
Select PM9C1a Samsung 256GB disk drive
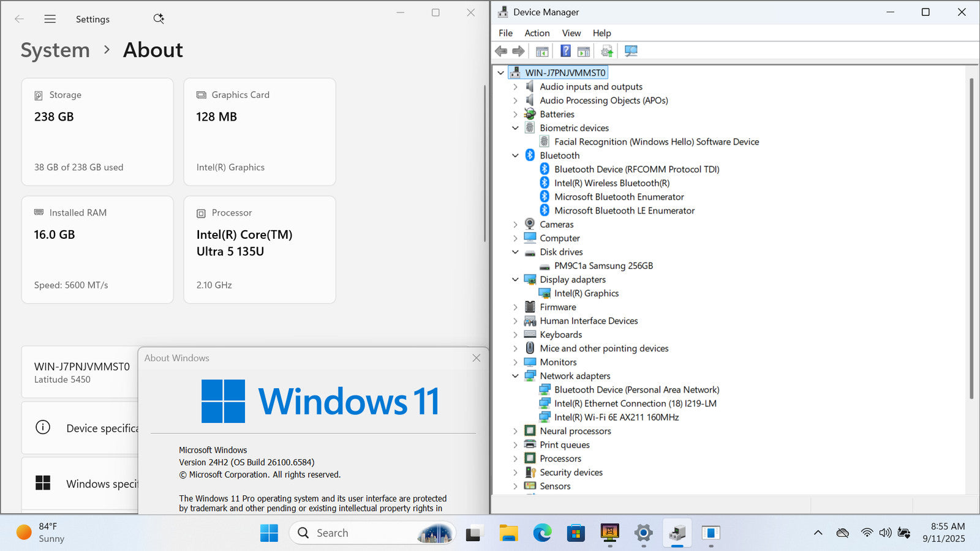[x=603, y=266]
